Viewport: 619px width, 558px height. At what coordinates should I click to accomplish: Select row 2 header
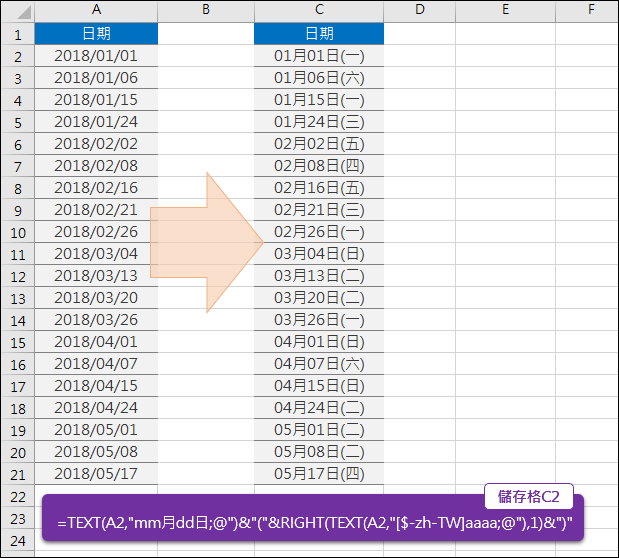tap(18, 56)
